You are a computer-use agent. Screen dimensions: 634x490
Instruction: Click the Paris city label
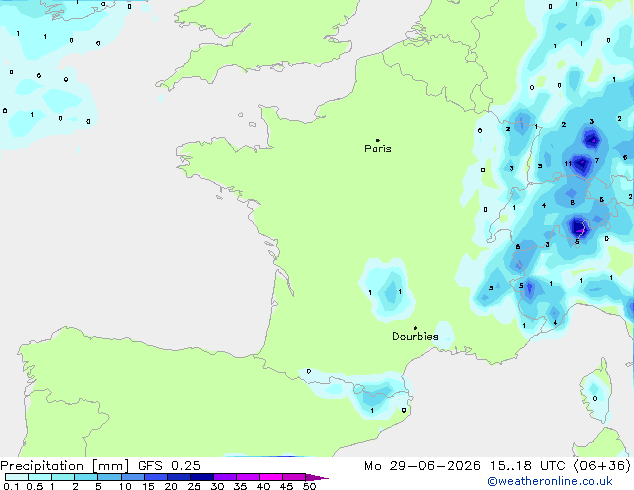coord(378,149)
